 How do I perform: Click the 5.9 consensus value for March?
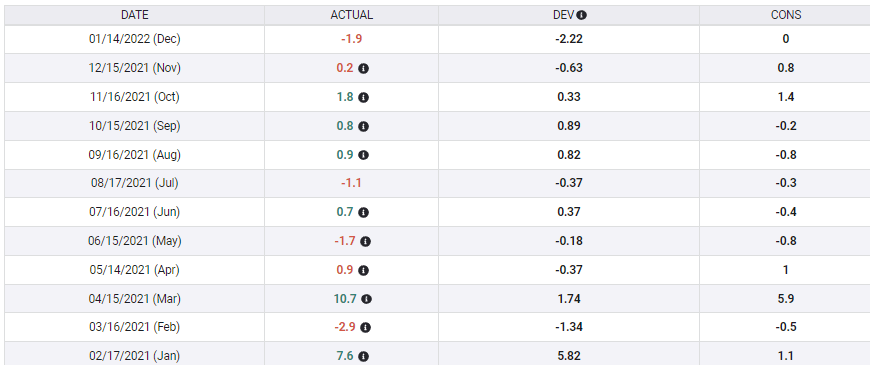click(x=786, y=298)
